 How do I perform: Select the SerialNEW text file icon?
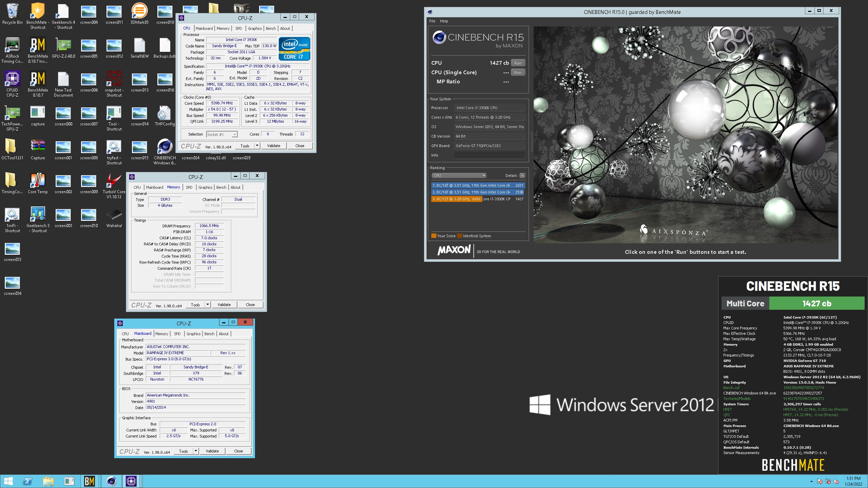(139, 48)
